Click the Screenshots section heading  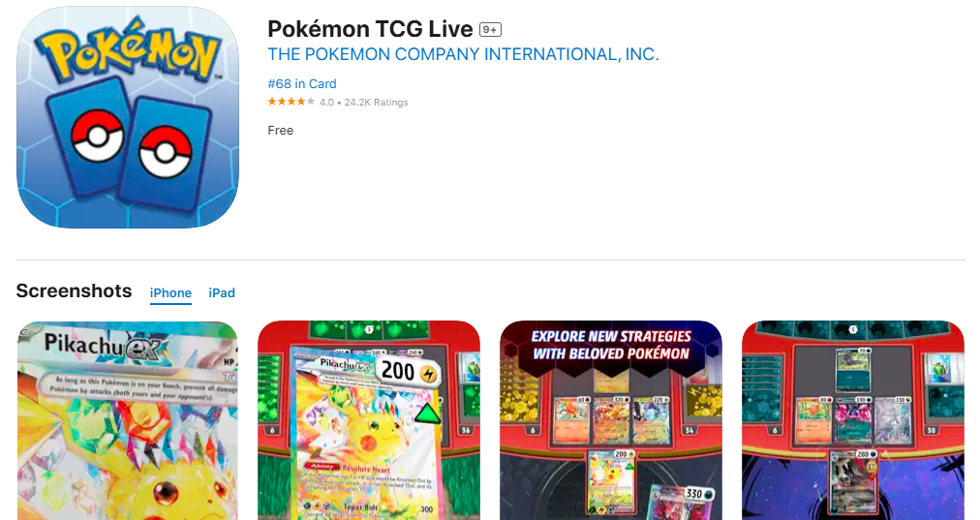[x=74, y=291]
